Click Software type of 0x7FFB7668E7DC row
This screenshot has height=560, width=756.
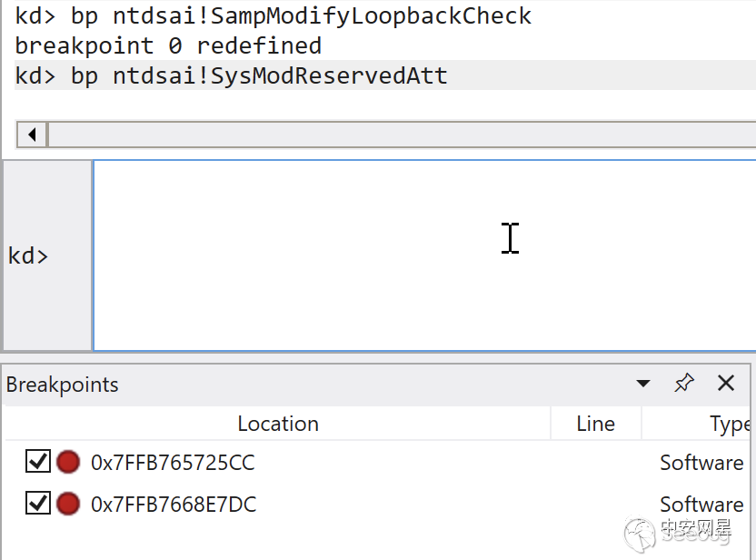[701, 505]
